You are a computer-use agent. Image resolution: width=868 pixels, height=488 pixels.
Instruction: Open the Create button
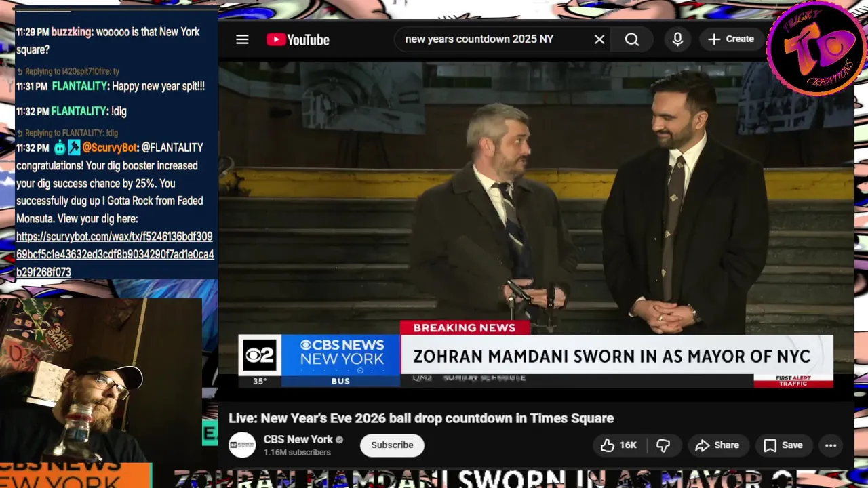tap(731, 39)
